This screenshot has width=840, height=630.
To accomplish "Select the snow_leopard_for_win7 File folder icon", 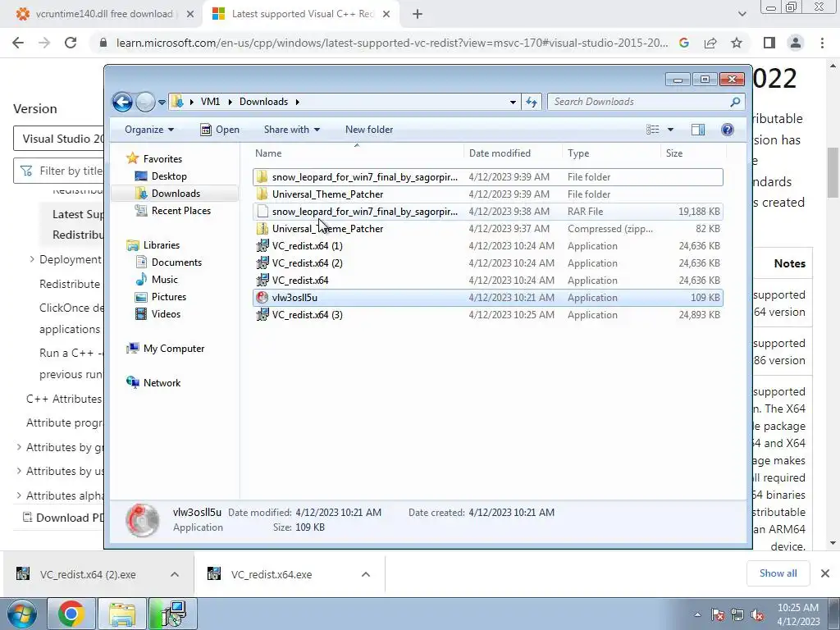I will (x=262, y=177).
